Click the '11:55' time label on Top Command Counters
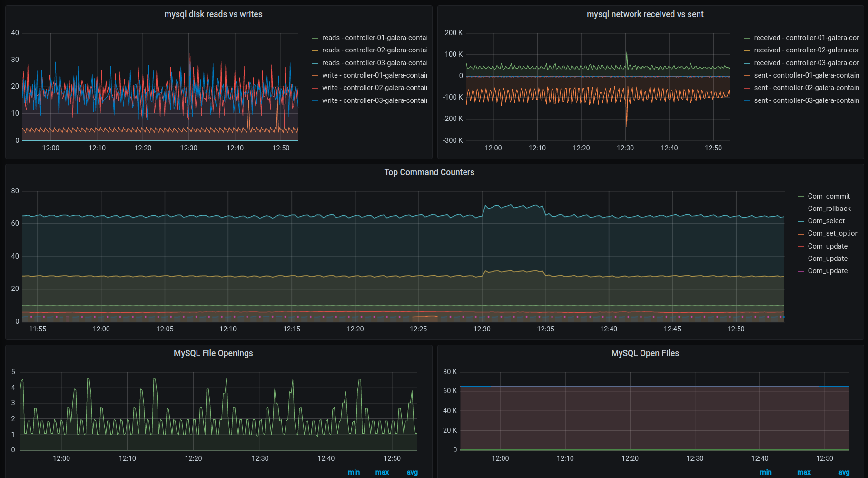 (38, 329)
